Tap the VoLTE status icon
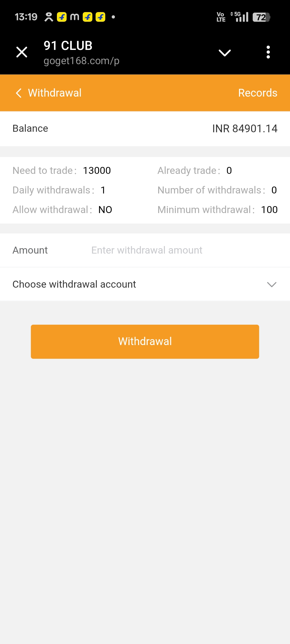The image size is (290, 644). point(221,17)
